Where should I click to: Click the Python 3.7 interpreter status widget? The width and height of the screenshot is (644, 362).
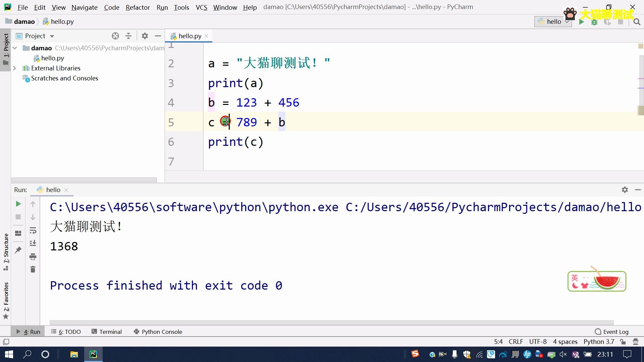point(599,341)
